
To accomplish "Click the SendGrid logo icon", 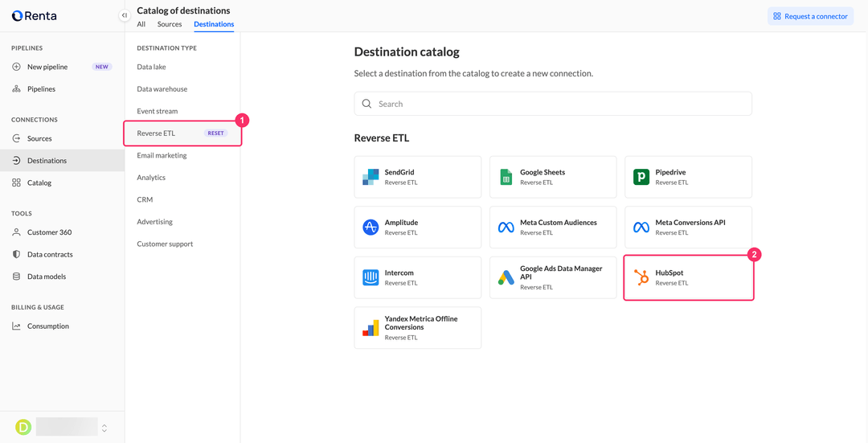I will [x=371, y=177].
